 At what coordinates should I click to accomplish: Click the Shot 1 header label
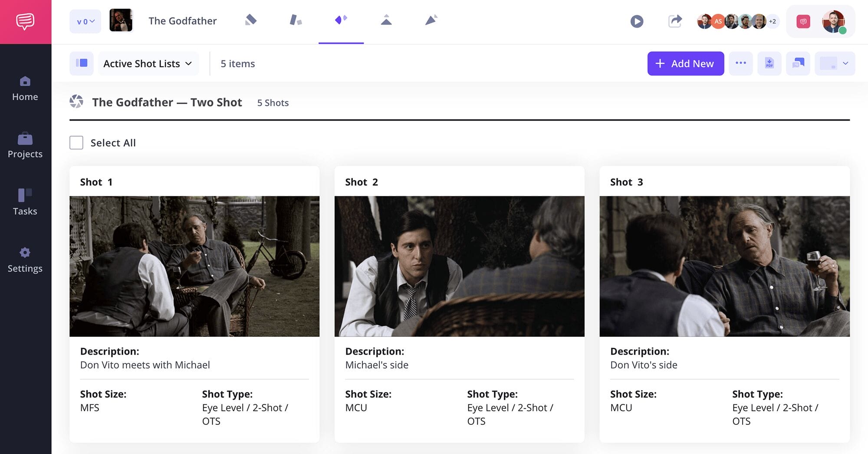tap(96, 182)
